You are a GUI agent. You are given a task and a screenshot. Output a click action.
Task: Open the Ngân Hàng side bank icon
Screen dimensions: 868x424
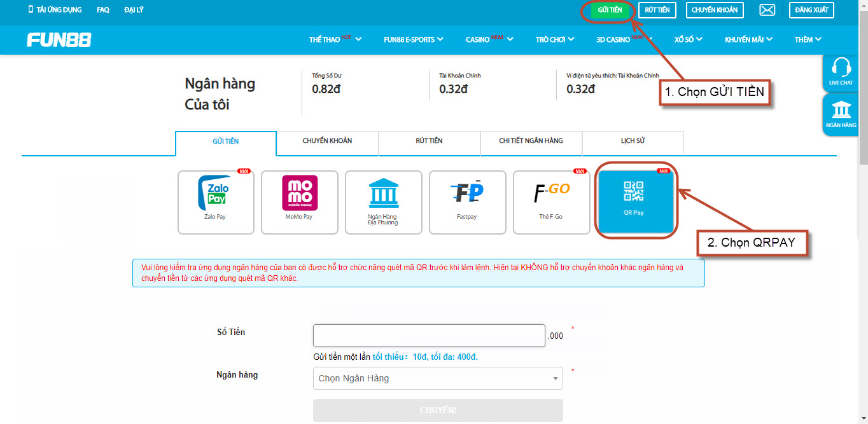pyautogui.click(x=841, y=114)
